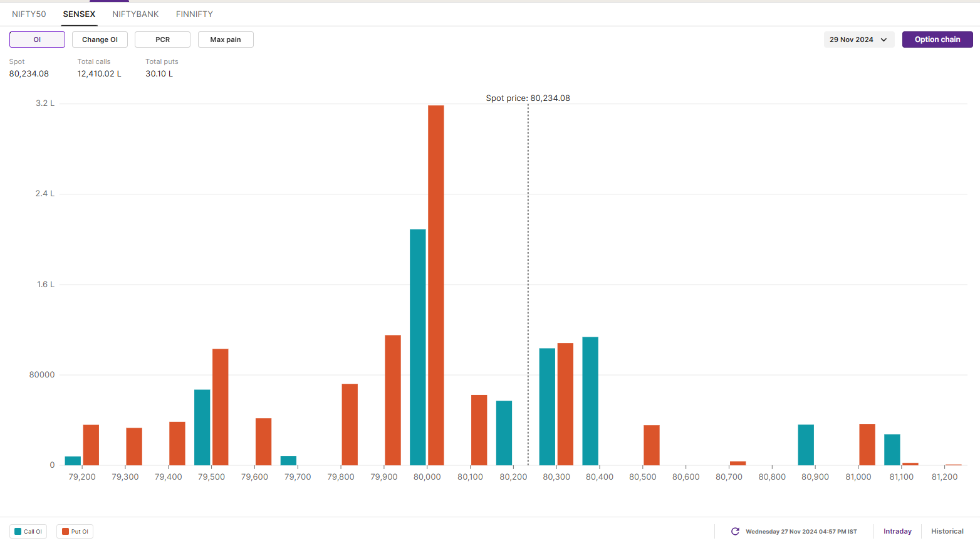Click the 79,800 Put OI bar

point(350,424)
